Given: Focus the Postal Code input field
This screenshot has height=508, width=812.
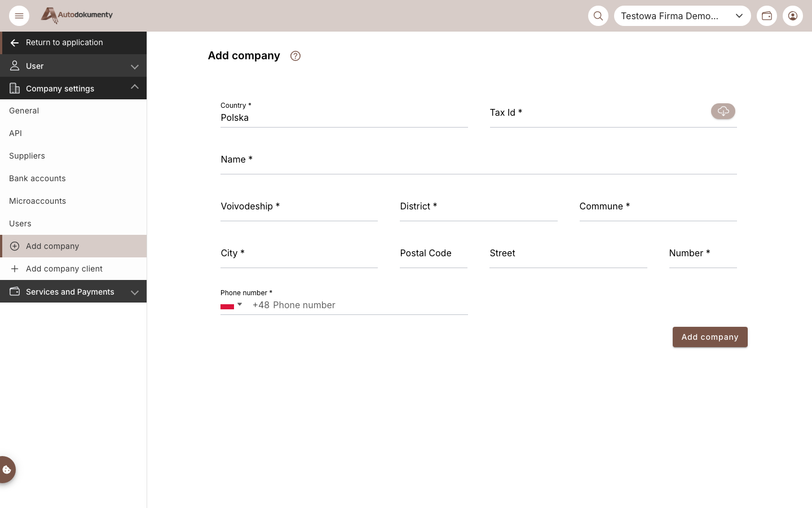Looking at the screenshot, I should click(434, 254).
